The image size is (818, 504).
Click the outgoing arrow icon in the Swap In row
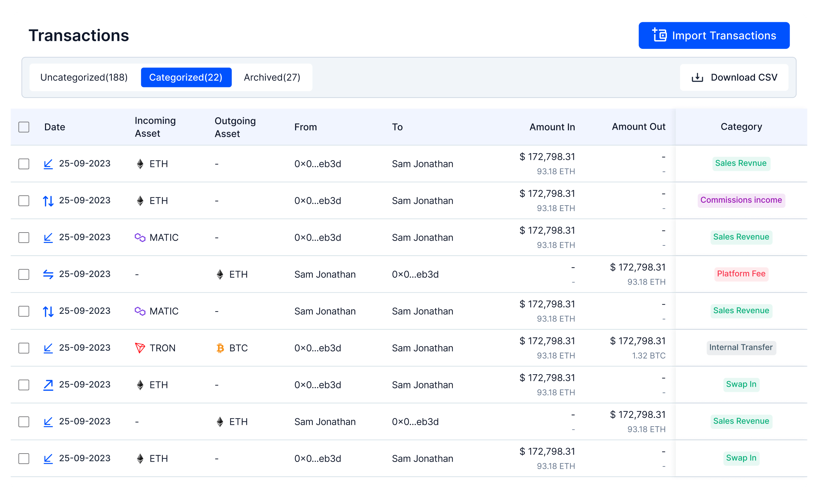48,385
